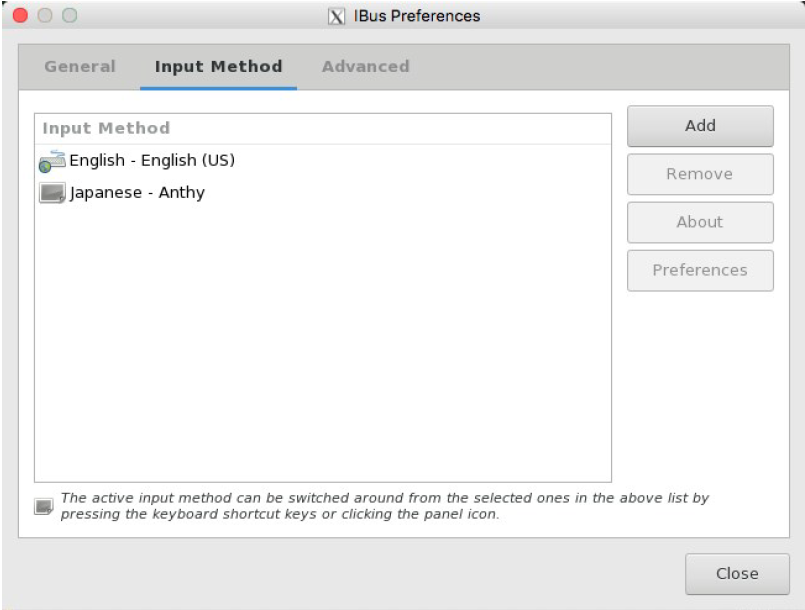805x610 pixels.
Task: Click the Remove button
Action: point(700,174)
